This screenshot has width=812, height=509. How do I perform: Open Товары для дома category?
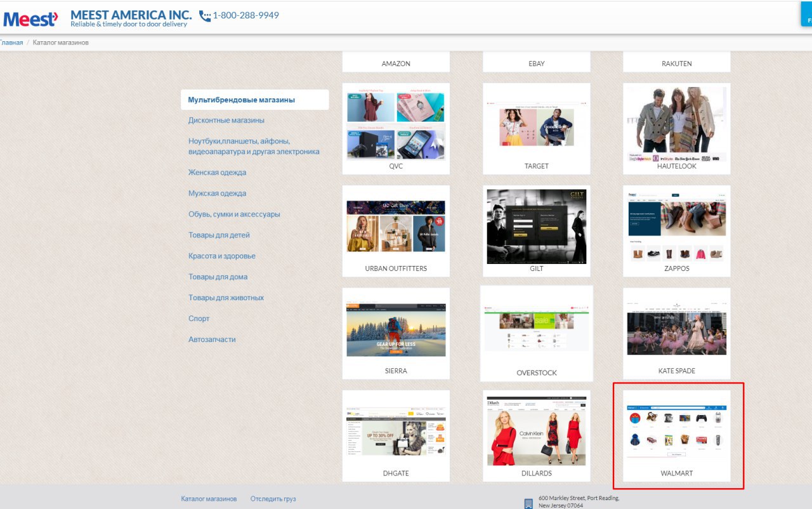tap(218, 277)
